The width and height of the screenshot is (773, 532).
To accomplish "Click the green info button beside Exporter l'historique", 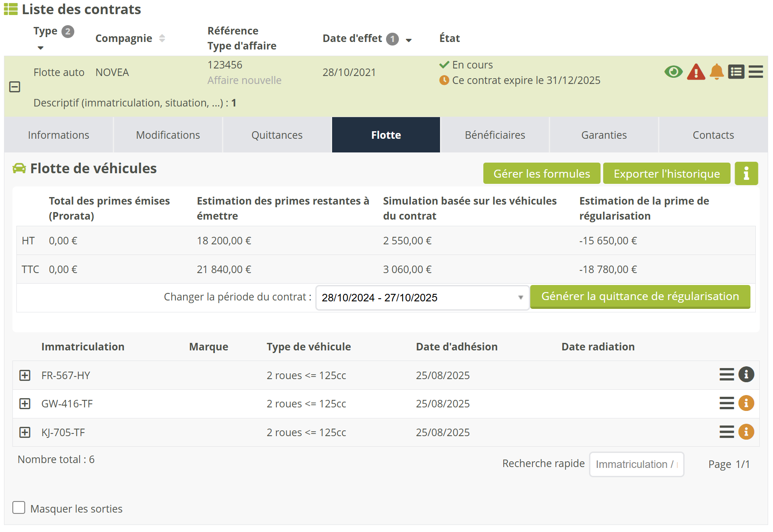I will tap(746, 174).
